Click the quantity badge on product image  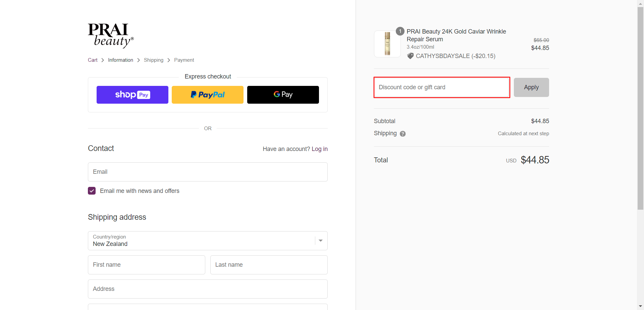400,31
